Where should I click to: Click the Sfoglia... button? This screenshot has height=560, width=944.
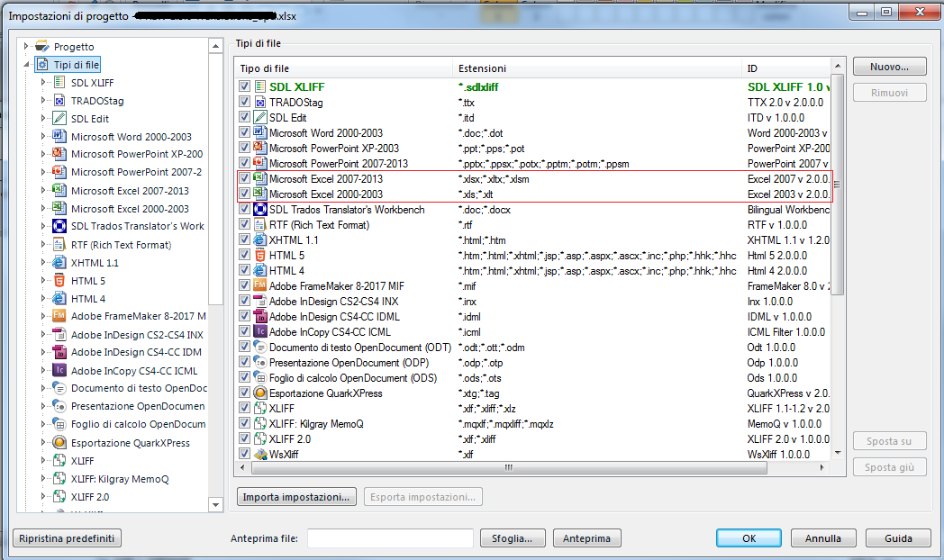[x=513, y=538]
